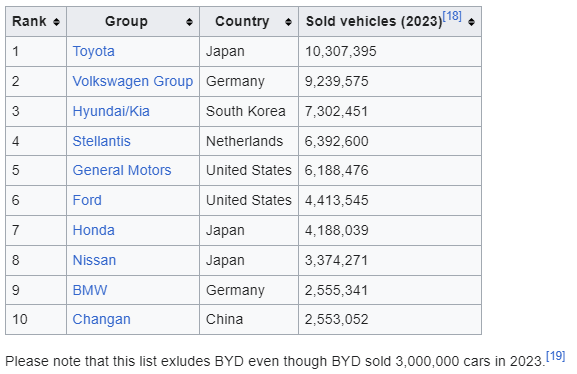Image resolution: width=577 pixels, height=374 pixels.
Task: Open the Volkswagen Group link
Action: tap(133, 81)
